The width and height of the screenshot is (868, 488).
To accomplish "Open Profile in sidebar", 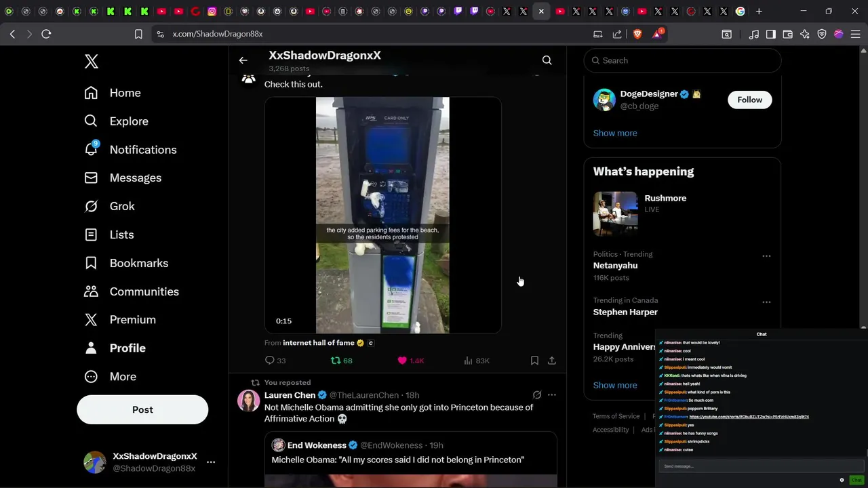I will click(114, 348).
